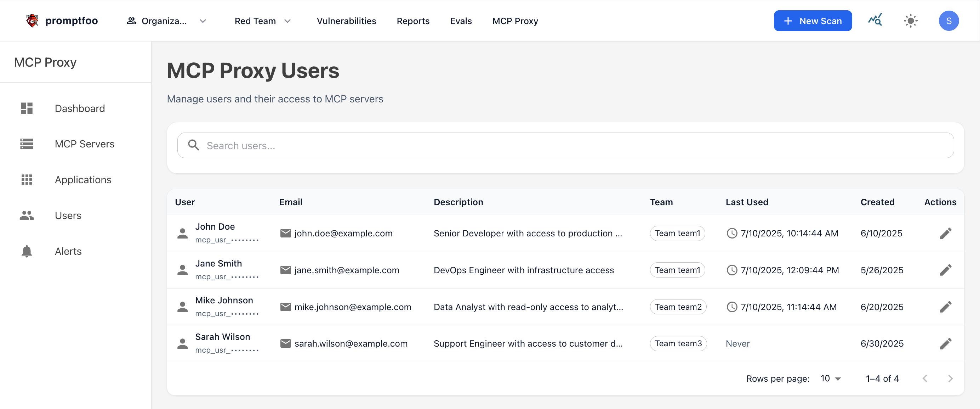Open the rows per page dropdown
The image size is (980, 409).
(x=830, y=378)
